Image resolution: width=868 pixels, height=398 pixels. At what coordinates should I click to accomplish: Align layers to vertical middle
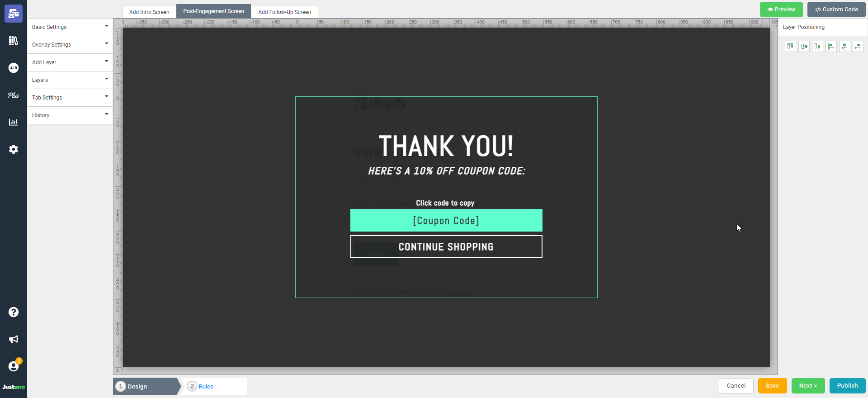(x=804, y=47)
